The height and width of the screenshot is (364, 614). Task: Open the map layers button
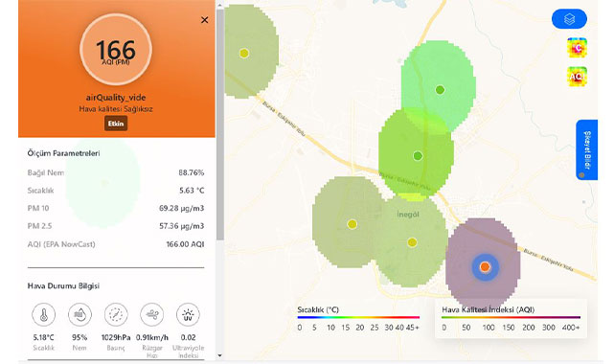pos(569,19)
